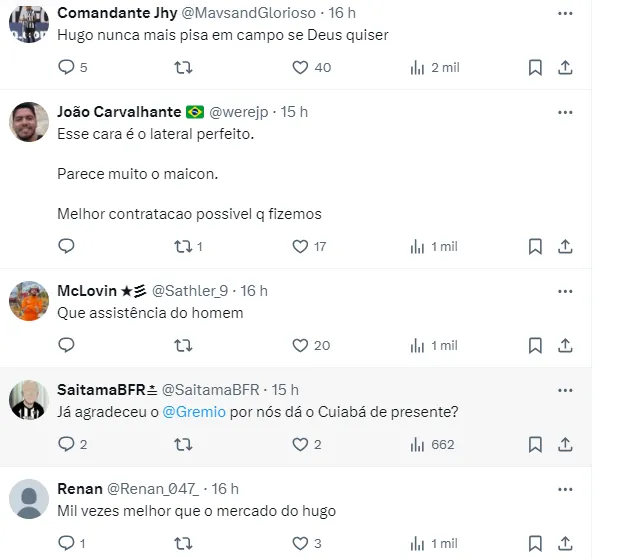Image resolution: width=617 pixels, height=559 pixels.
Task: Share McLovin's tweet about assistência
Action: pyautogui.click(x=565, y=345)
